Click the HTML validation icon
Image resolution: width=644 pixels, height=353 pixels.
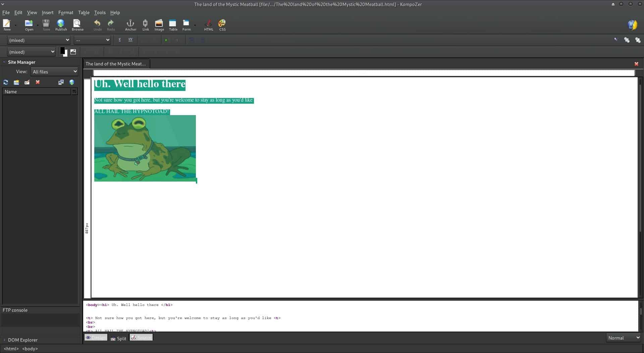coord(208,25)
